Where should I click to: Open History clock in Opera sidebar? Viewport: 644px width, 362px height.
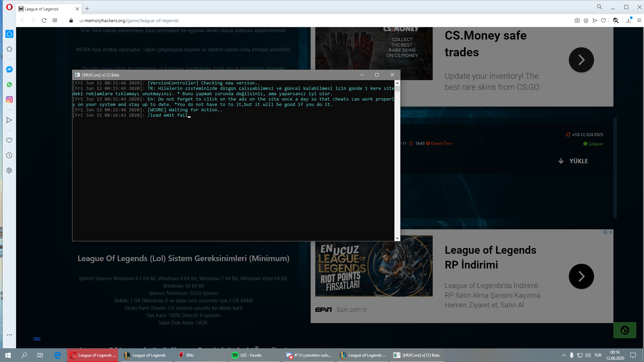click(x=9, y=155)
